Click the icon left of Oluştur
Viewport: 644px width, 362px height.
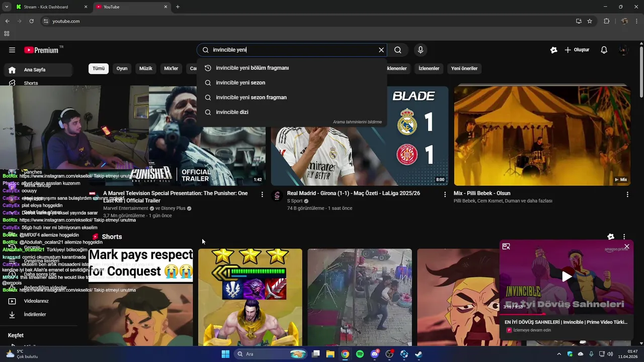tap(553, 50)
